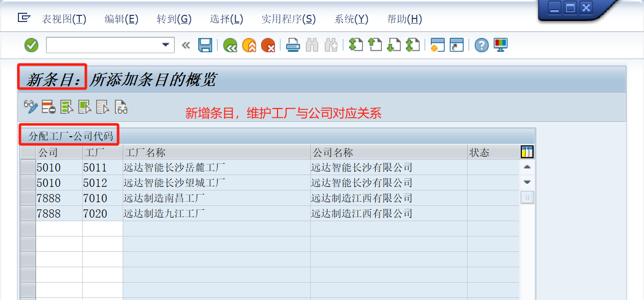Select row with plant 5012

(x=28, y=183)
